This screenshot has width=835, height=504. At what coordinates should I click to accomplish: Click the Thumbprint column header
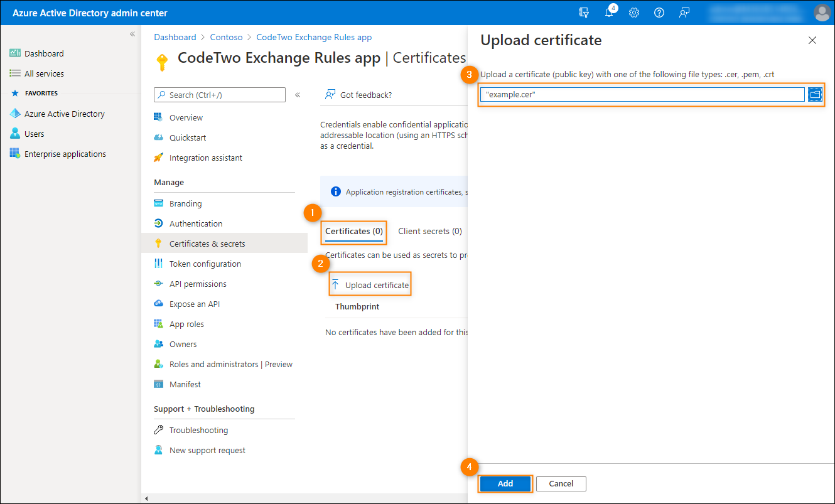tap(357, 306)
